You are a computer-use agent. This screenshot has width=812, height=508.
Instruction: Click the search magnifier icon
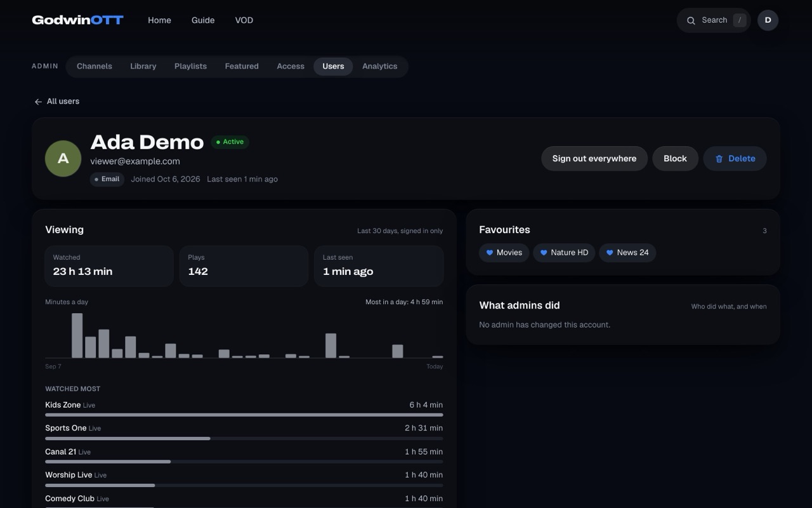(x=691, y=20)
